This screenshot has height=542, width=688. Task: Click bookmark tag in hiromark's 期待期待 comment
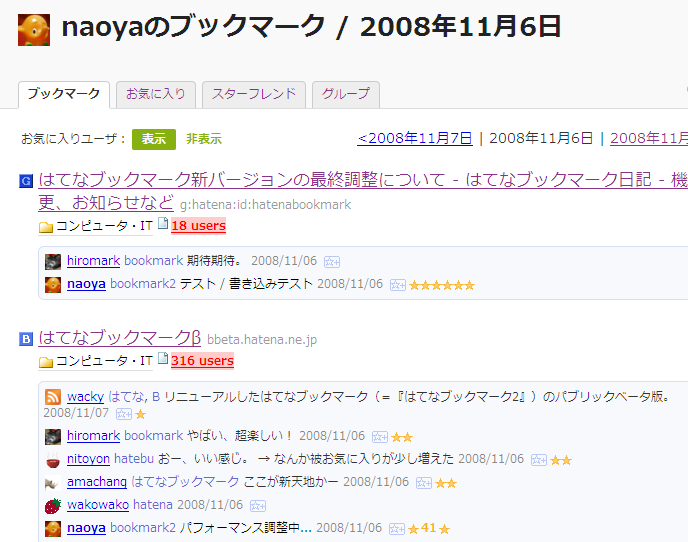[154, 261]
